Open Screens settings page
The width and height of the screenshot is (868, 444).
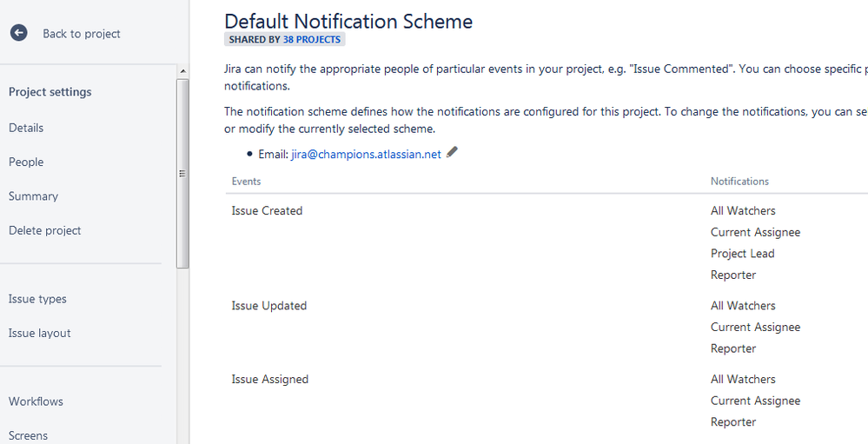click(x=28, y=435)
